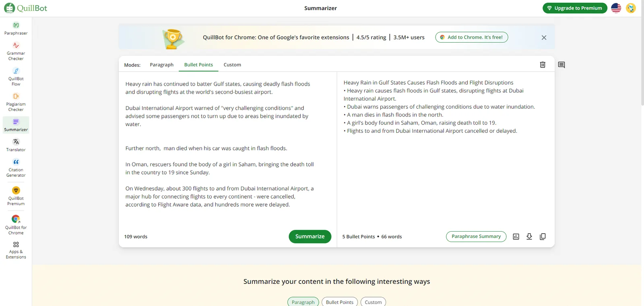
Task: Select the Bullet Points mode tab
Action: click(x=198, y=65)
